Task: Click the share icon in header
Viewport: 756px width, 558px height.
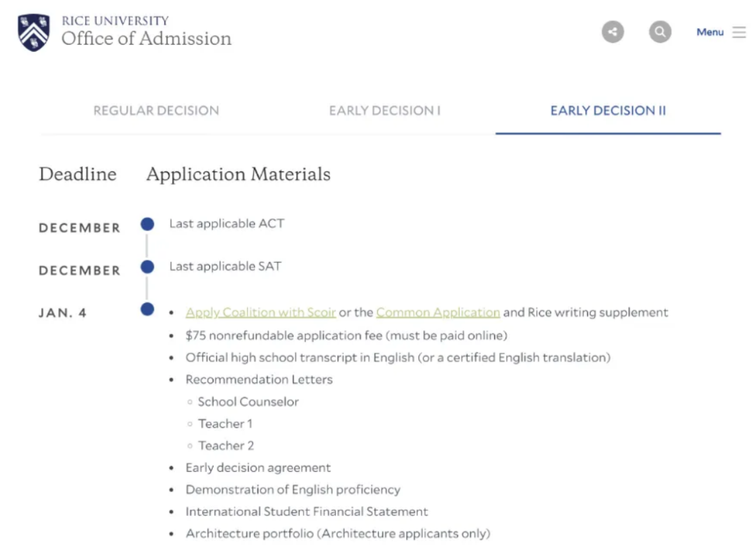Action: pyautogui.click(x=612, y=32)
